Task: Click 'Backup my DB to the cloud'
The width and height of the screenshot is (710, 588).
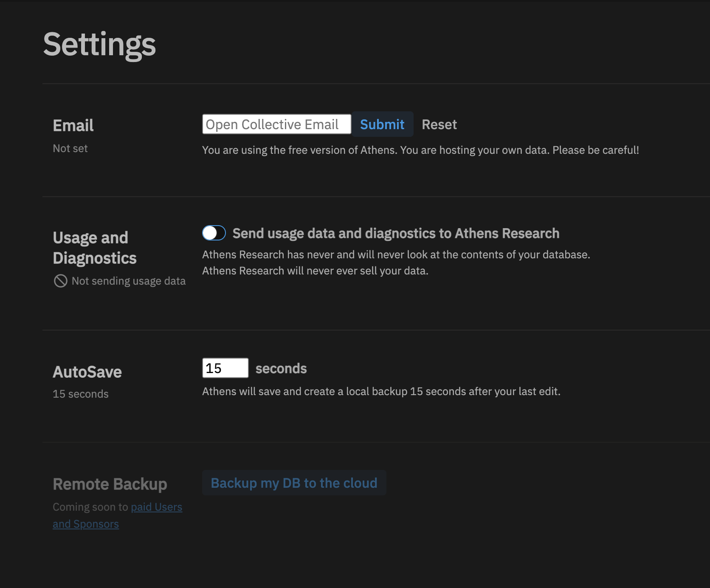Action: (293, 483)
